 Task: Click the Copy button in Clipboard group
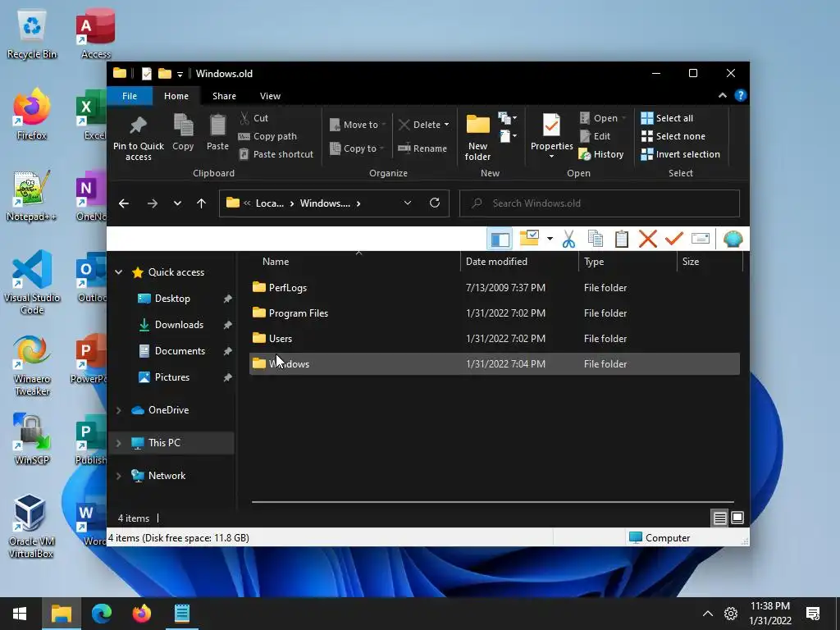[x=183, y=132]
